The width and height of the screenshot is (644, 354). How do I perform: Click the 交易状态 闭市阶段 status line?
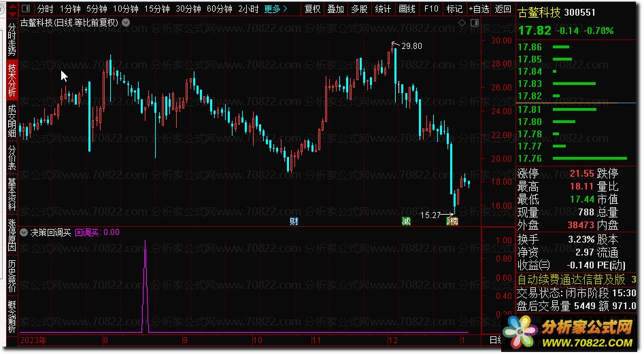coord(576,294)
